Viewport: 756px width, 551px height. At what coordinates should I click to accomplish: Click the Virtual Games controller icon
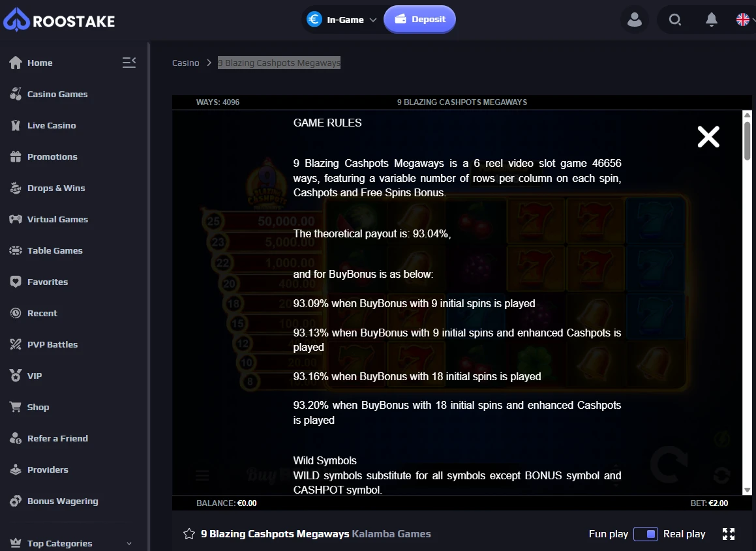tap(16, 219)
